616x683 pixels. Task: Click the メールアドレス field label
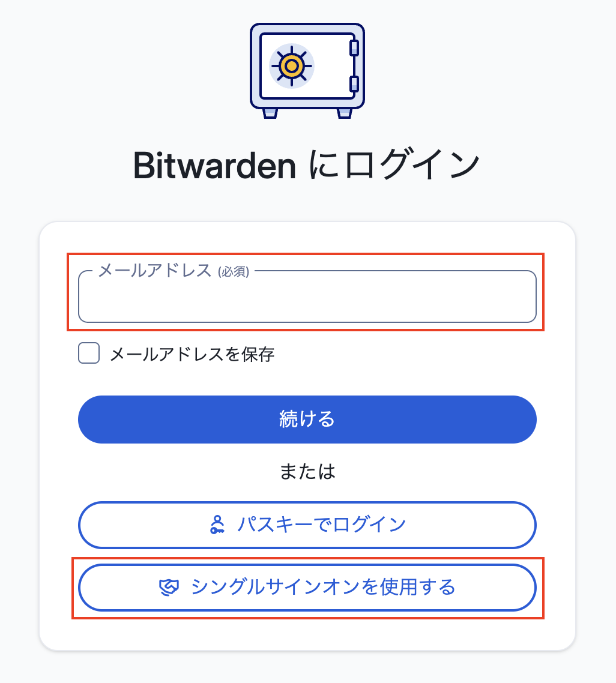coord(154,271)
